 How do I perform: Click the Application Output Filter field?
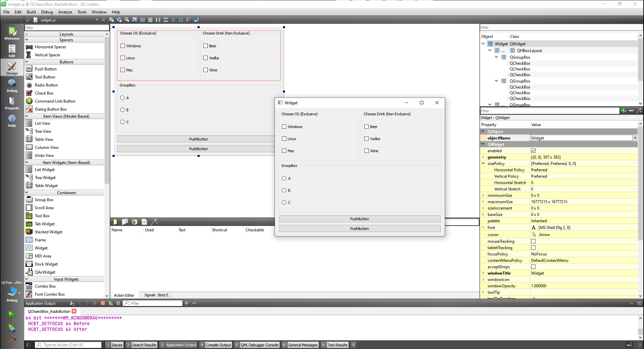point(153,303)
